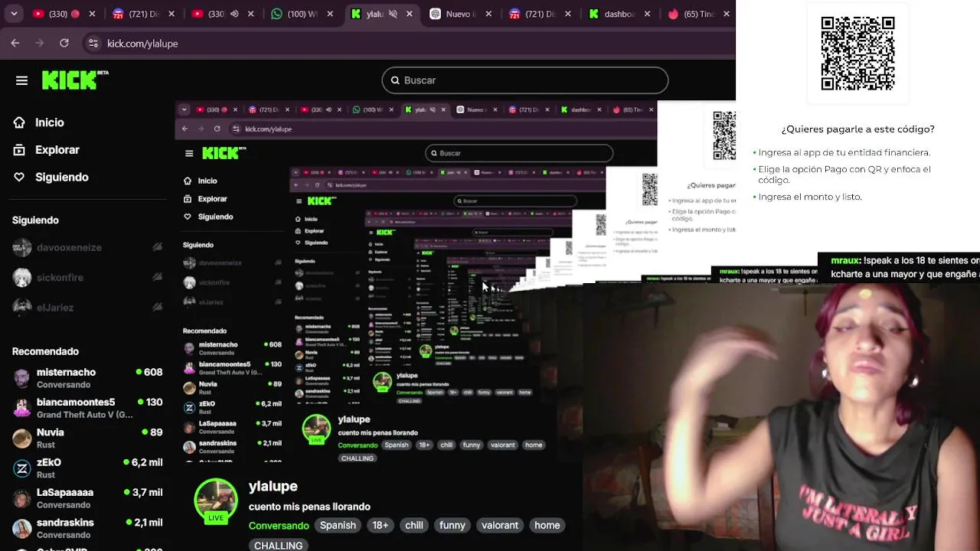Open sandraskins avatar in Recomendado list
This screenshot has width=980, height=551.
22,528
